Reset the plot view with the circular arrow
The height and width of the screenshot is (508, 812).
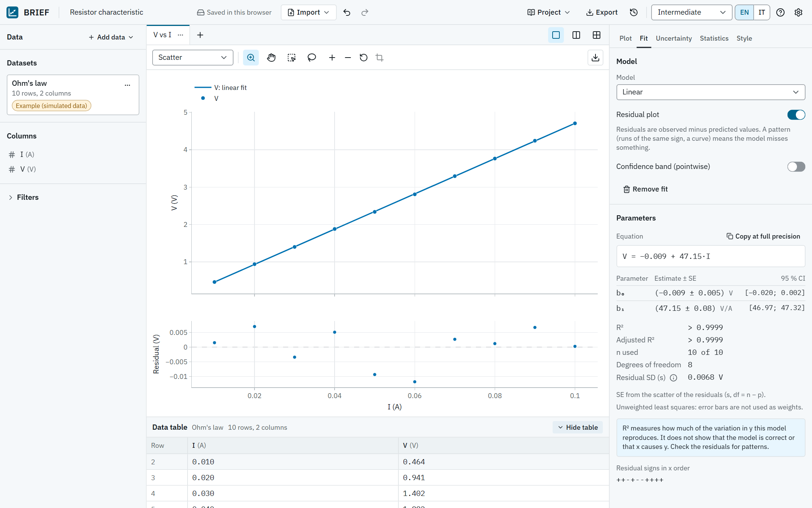[x=364, y=58]
